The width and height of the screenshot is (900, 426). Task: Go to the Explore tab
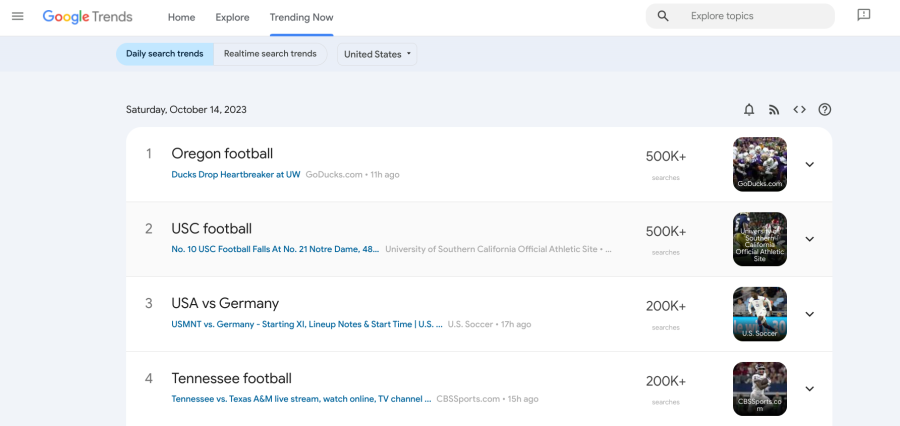pyautogui.click(x=232, y=17)
